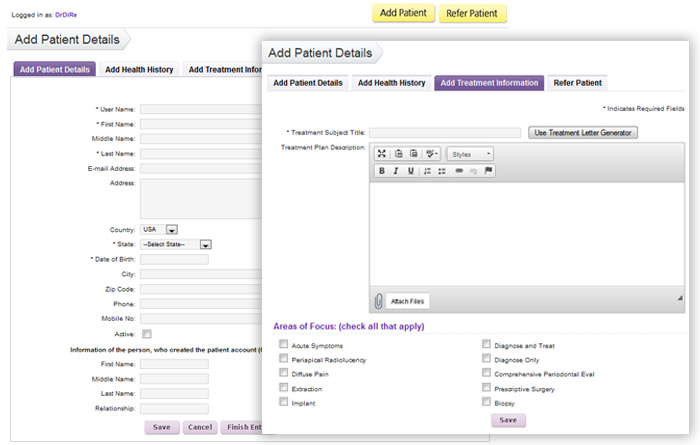Tick the Active patient checkbox

[147, 333]
